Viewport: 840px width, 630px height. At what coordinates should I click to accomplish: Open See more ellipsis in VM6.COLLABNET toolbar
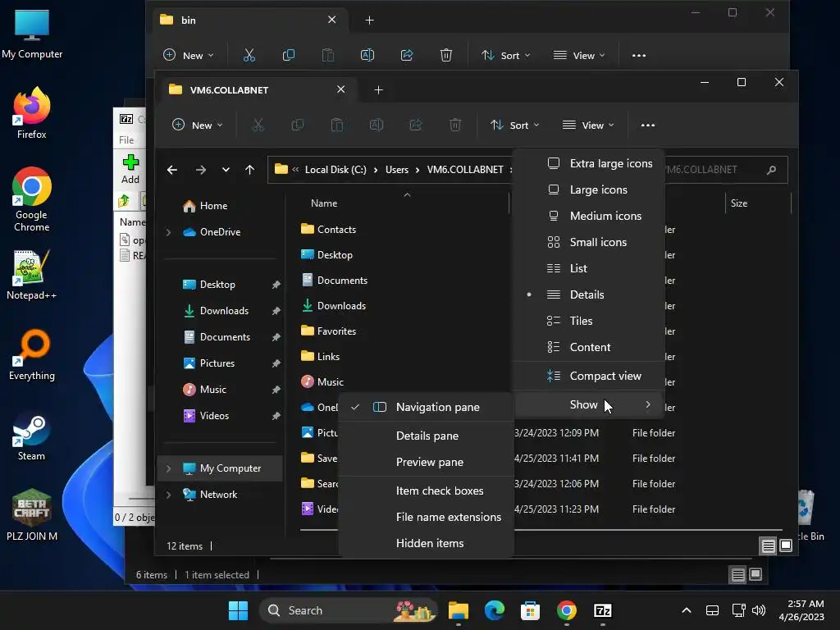tap(648, 126)
